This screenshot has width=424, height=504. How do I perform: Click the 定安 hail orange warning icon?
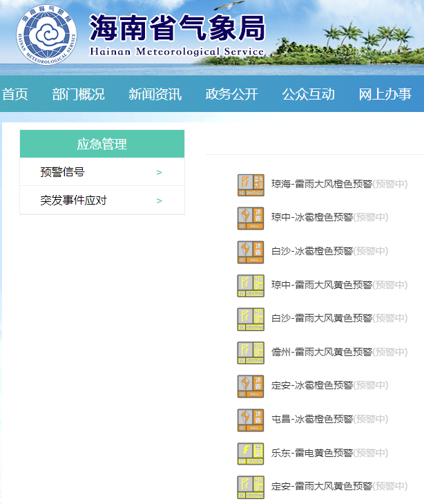[x=251, y=386]
